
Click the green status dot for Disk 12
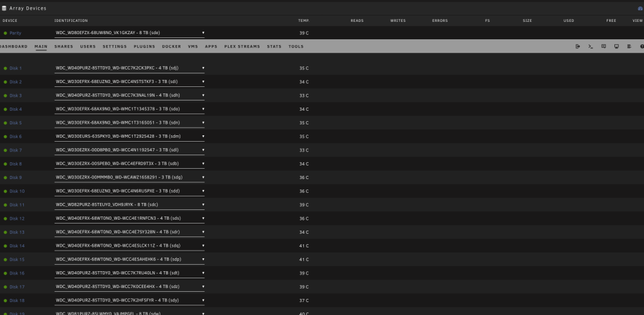(5, 218)
